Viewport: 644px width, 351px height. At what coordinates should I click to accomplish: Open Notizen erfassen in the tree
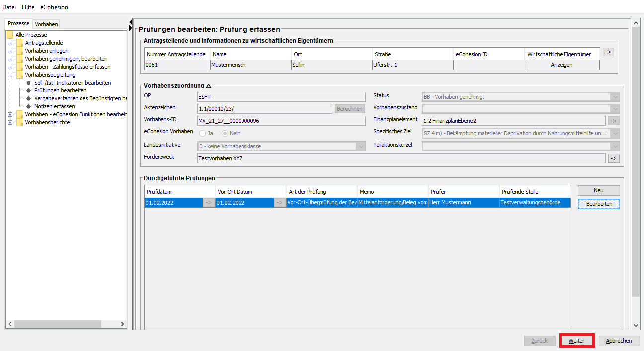point(55,106)
